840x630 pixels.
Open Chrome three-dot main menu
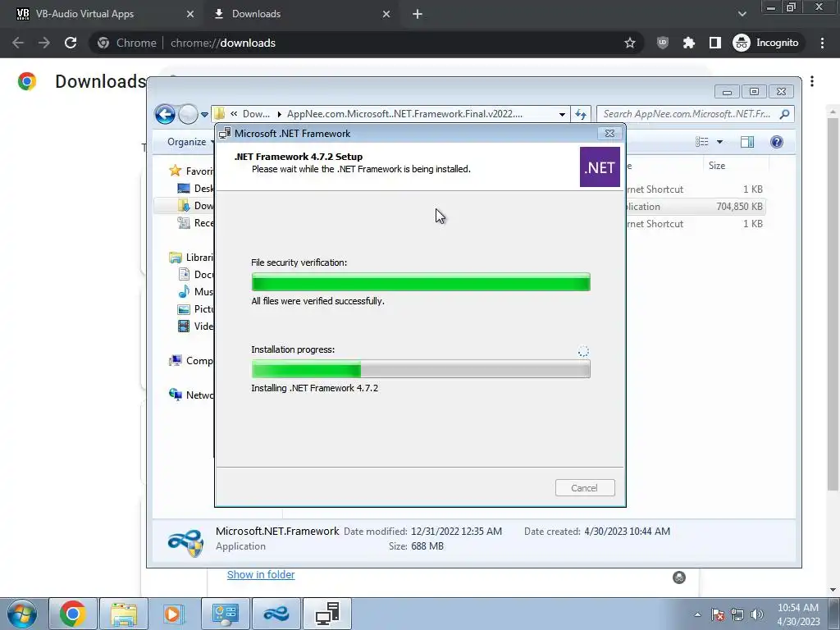click(822, 43)
